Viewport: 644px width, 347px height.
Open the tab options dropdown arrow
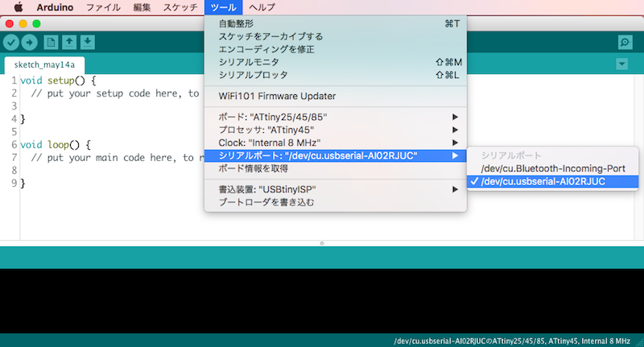[621, 64]
